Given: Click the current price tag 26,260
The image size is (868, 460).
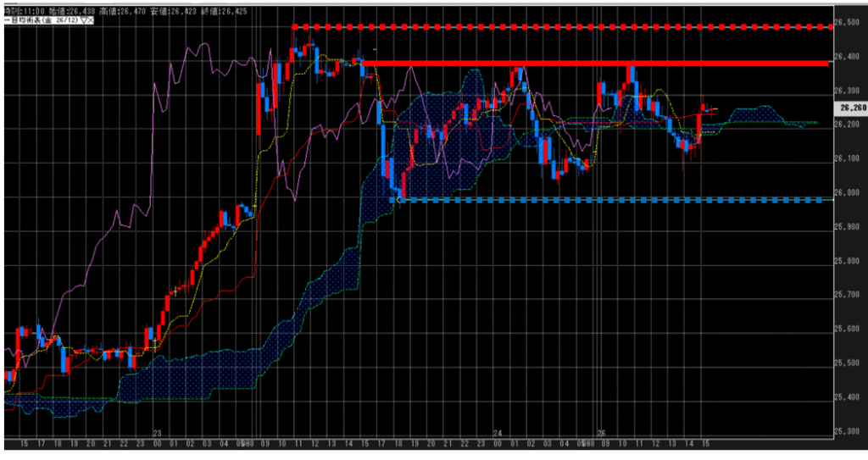Looking at the screenshot, I should [x=849, y=108].
